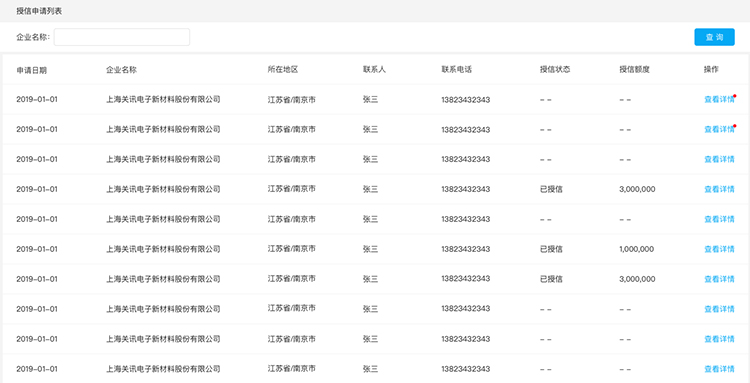Open 查看详情 link in the third row
Viewport: 750px width, 383px height.
click(719, 159)
